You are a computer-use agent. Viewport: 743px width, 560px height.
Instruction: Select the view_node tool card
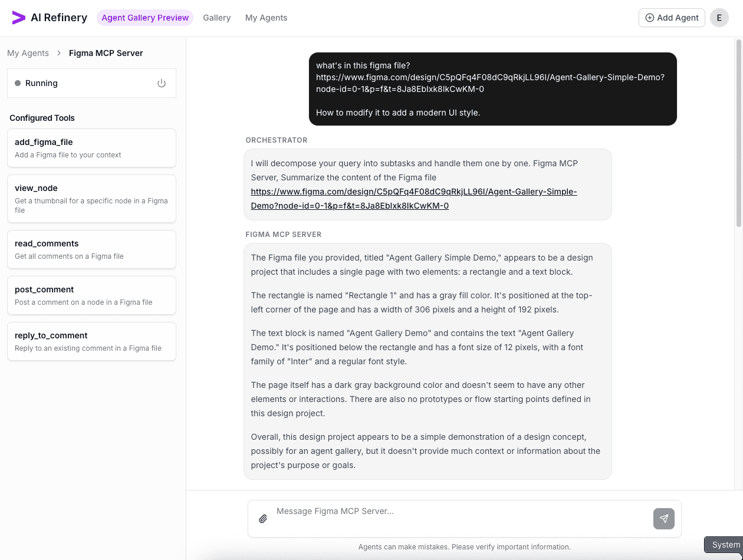[x=91, y=199]
